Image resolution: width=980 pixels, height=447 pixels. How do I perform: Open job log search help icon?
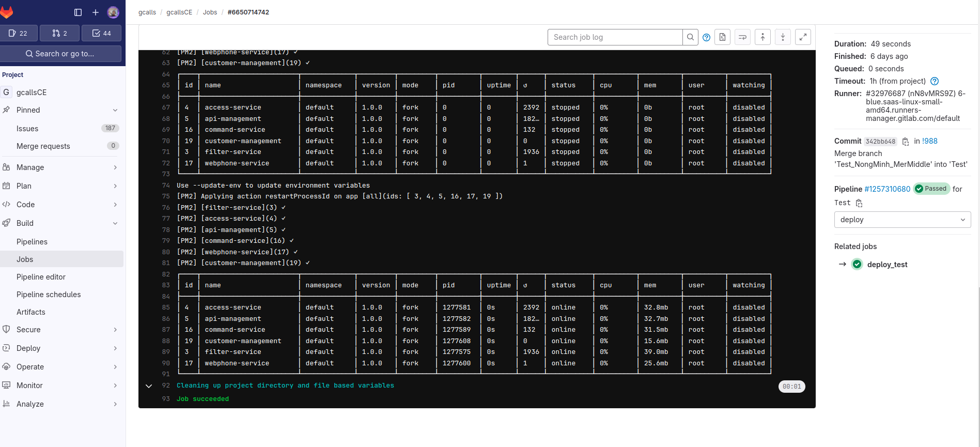pos(706,37)
